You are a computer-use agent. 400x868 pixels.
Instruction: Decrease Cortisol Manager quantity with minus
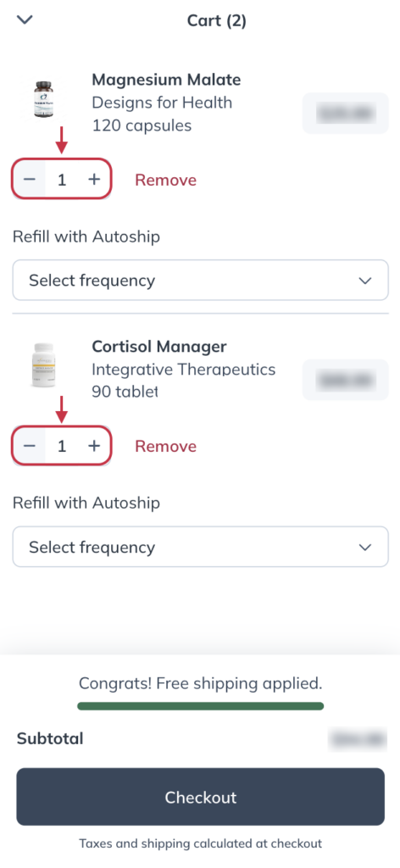pyautogui.click(x=30, y=446)
